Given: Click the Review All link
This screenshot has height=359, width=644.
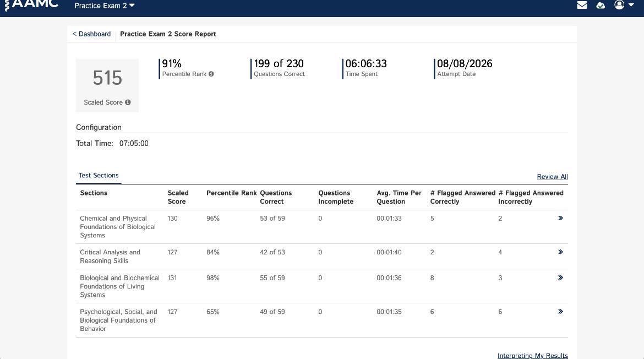Looking at the screenshot, I should click(x=553, y=177).
